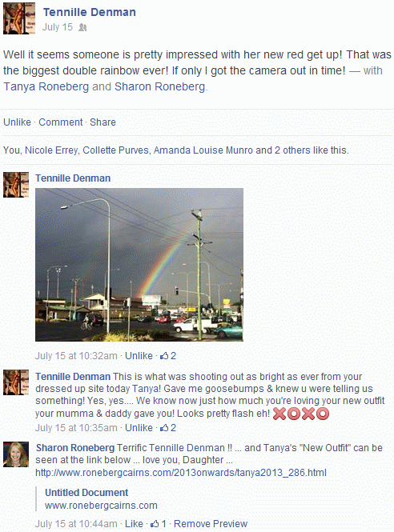Click the audience friends icon beside July 15
The width and height of the screenshot is (394, 532).
[82, 27]
